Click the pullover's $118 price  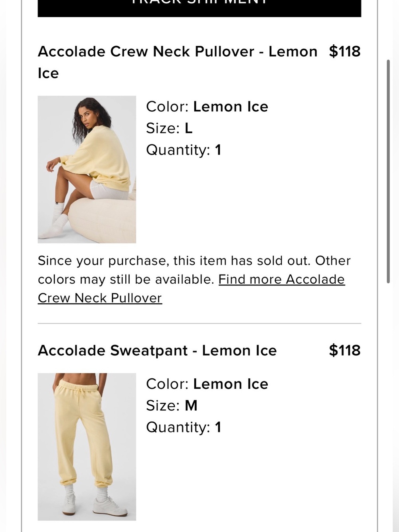point(345,51)
